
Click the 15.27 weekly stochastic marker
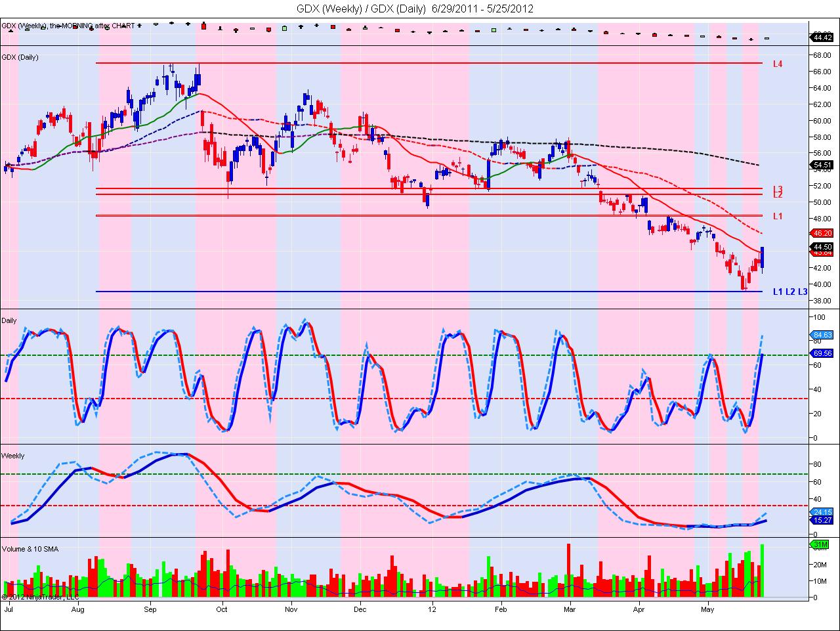[822, 519]
